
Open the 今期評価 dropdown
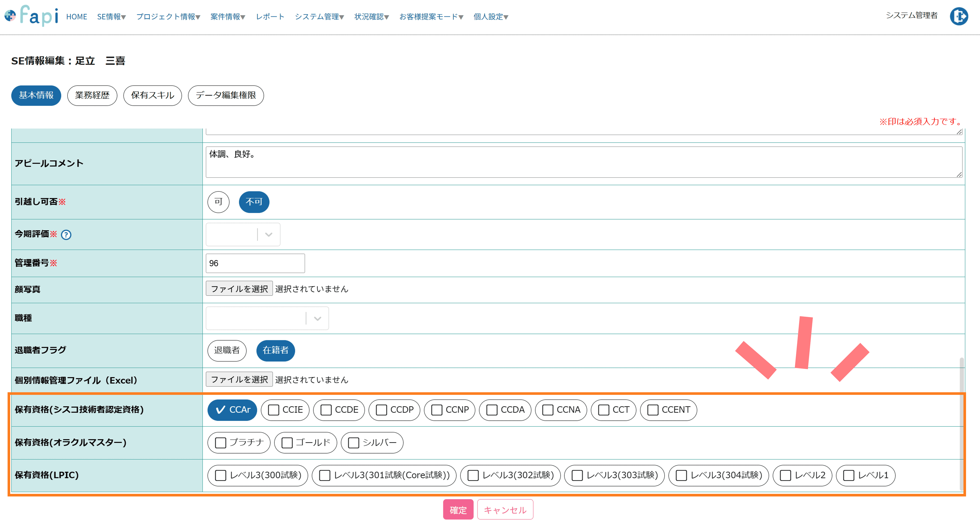(243, 235)
